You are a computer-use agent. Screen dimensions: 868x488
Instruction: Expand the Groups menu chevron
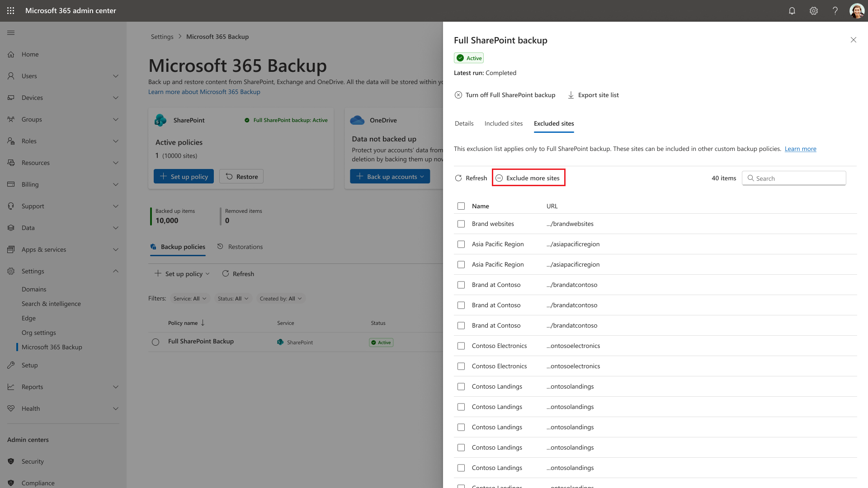coord(116,119)
